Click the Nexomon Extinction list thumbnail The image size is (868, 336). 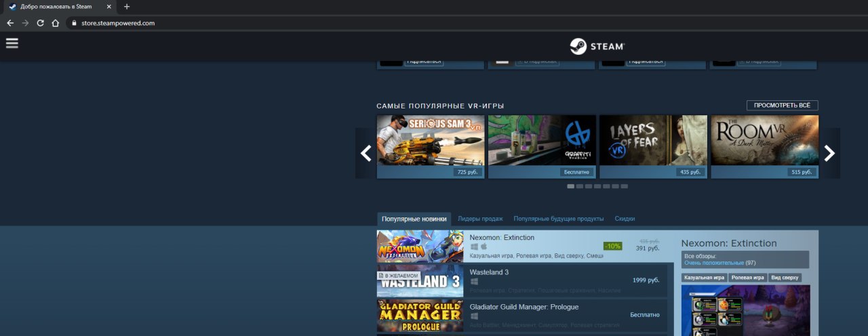point(420,247)
